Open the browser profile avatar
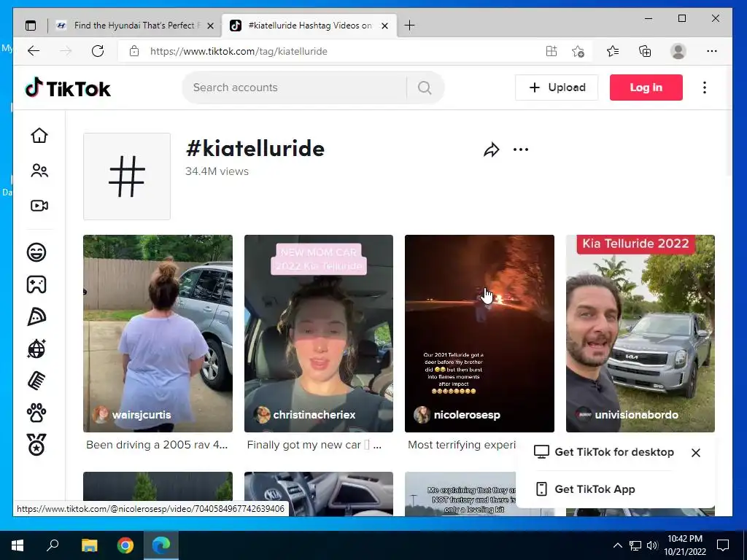Screen dimensions: 747x560 click(678, 51)
